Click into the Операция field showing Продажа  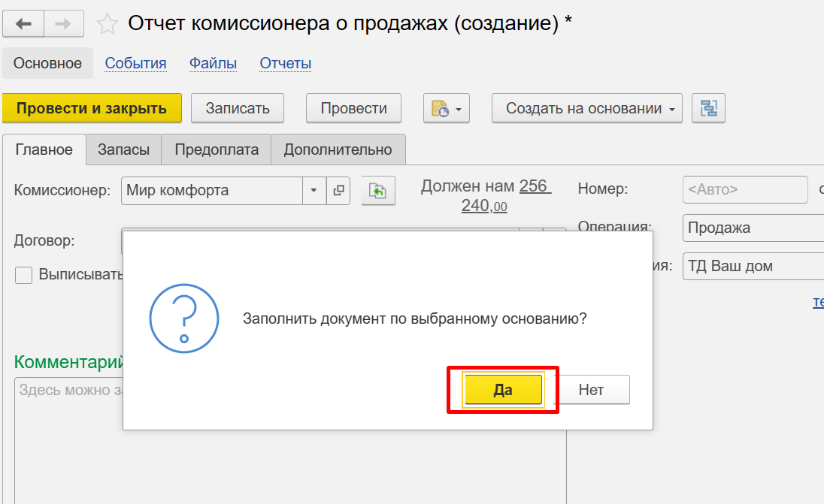pos(752,228)
